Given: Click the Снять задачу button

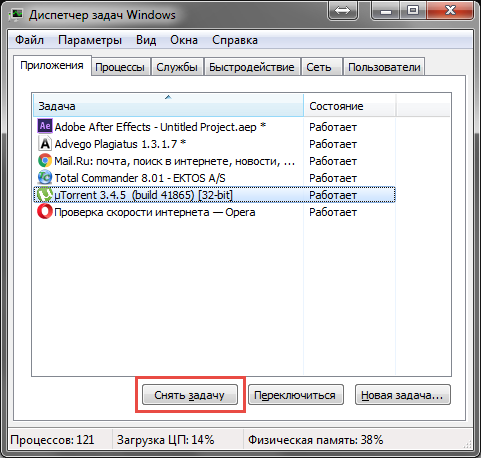Looking at the screenshot, I should point(190,395).
